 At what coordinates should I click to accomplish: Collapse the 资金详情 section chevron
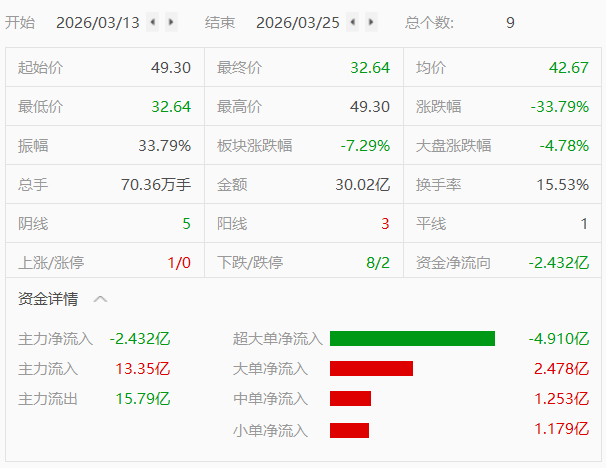pyautogui.click(x=100, y=299)
